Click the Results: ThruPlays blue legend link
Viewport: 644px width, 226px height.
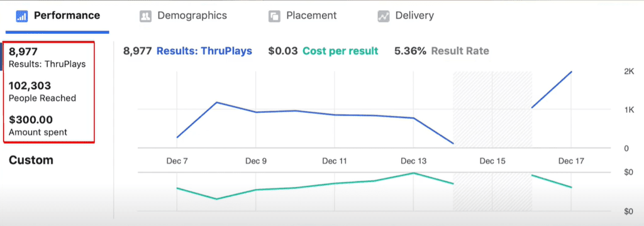(204, 51)
